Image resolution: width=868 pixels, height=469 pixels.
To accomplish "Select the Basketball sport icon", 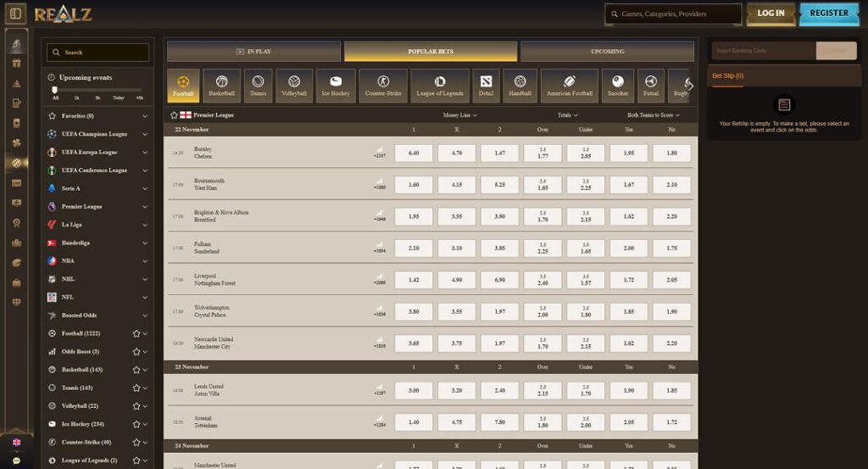I will 222,86.
